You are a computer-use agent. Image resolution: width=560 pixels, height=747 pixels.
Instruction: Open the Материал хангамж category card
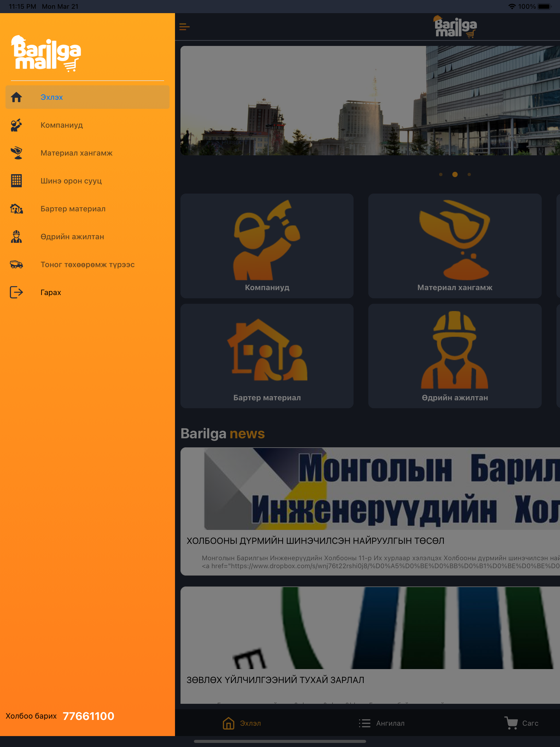click(x=455, y=246)
